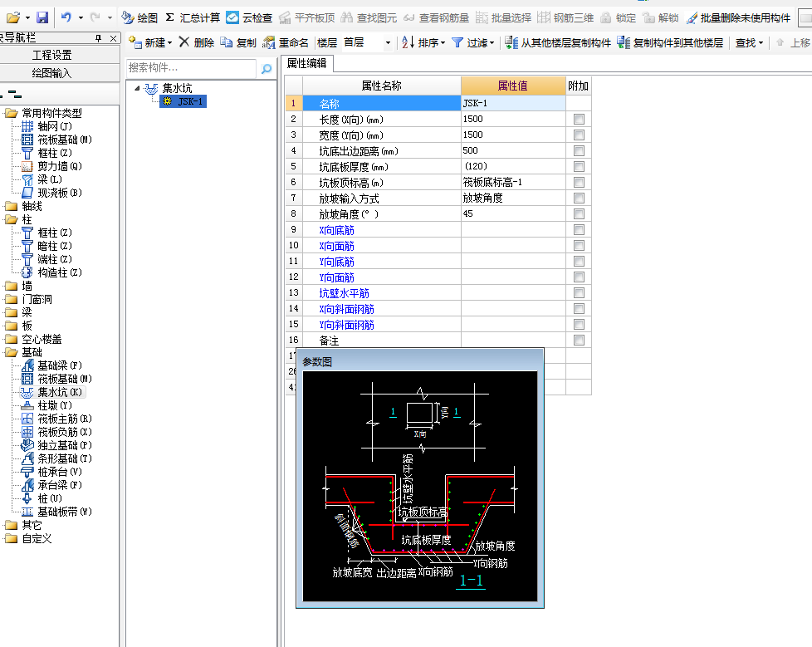Click 解锁 unlock tool

pos(660,17)
